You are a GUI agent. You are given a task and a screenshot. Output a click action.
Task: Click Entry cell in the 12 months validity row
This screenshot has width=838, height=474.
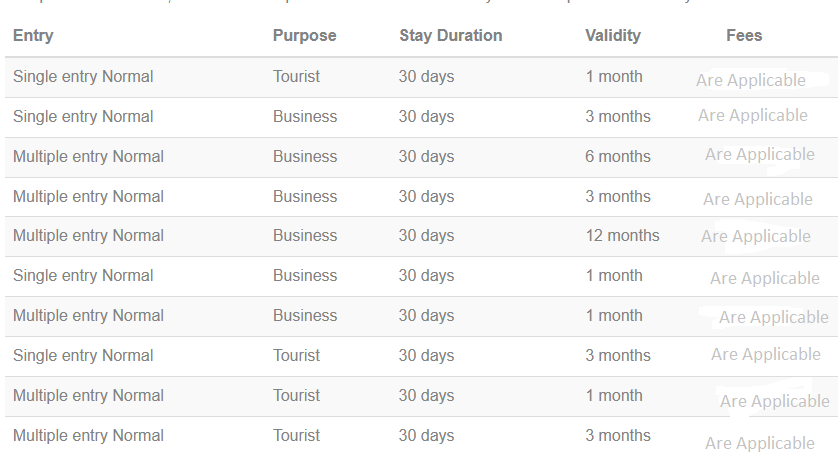click(x=88, y=236)
